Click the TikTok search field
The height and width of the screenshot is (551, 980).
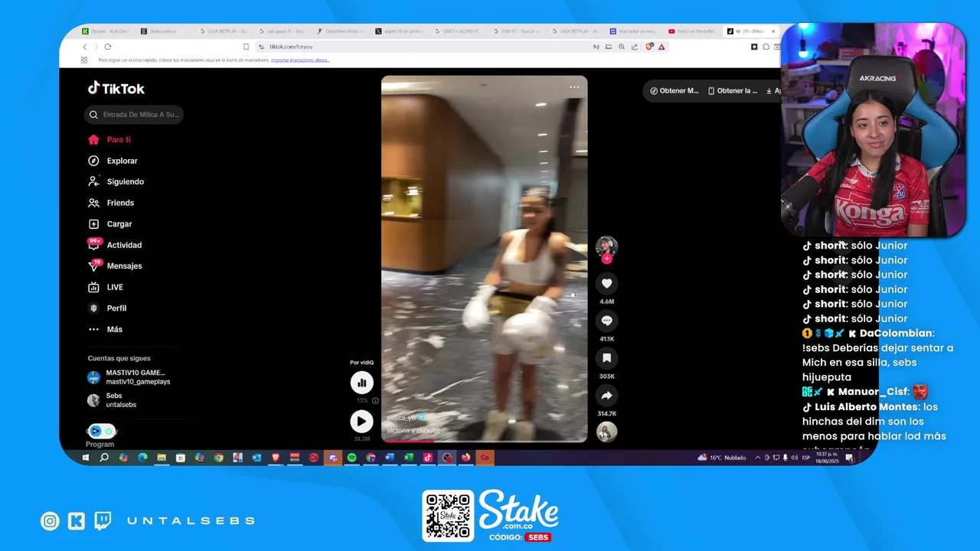(x=134, y=114)
